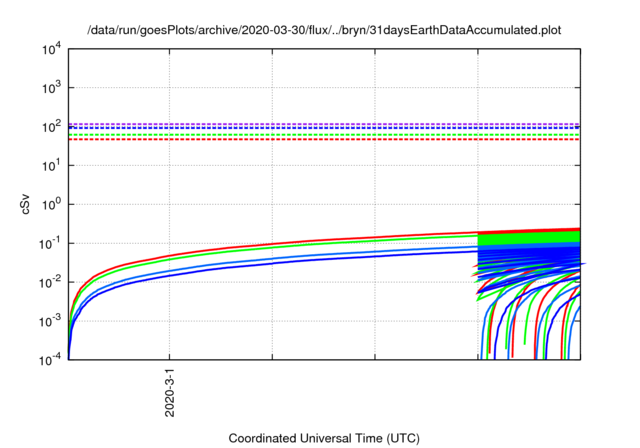Click the 10^1 y-axis tick label
The height and width of the screenshot is (448, 640).
point(52,166)
